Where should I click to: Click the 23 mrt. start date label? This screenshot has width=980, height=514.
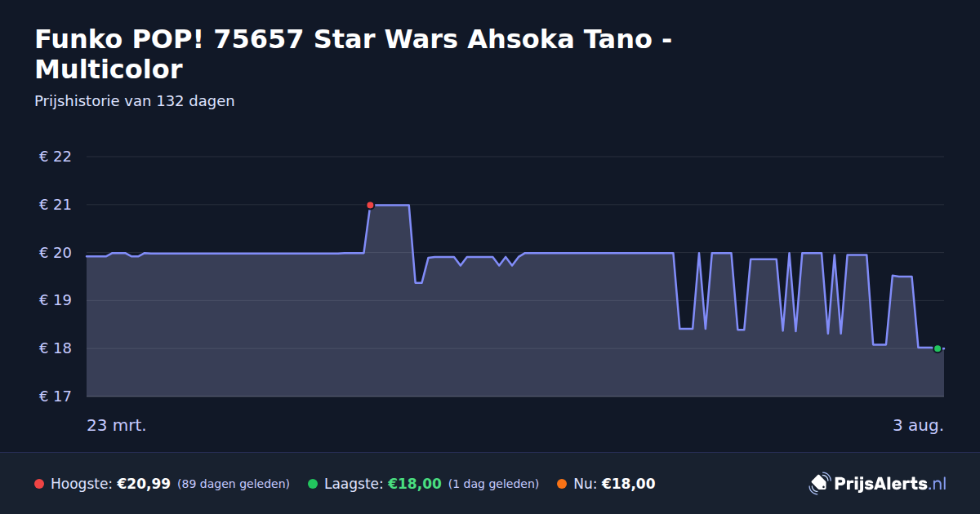(117, 425)
